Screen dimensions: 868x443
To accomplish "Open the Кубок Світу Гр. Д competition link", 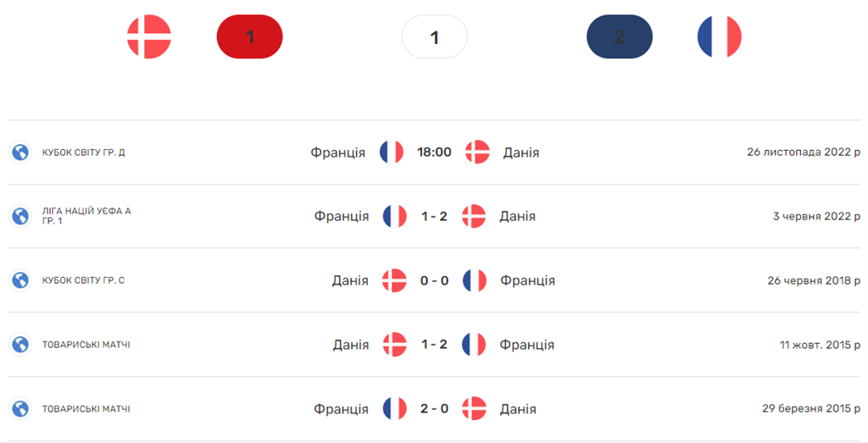I will coord(84,152).
